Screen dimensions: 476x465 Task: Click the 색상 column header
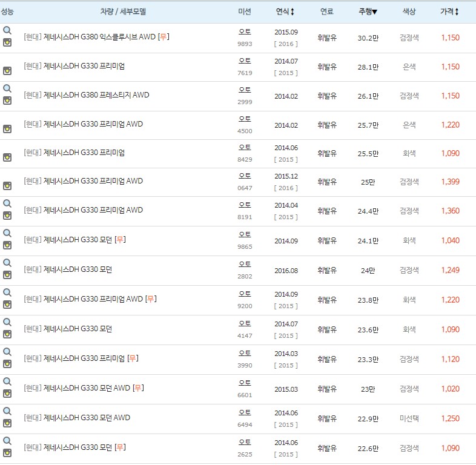point(409,12)
